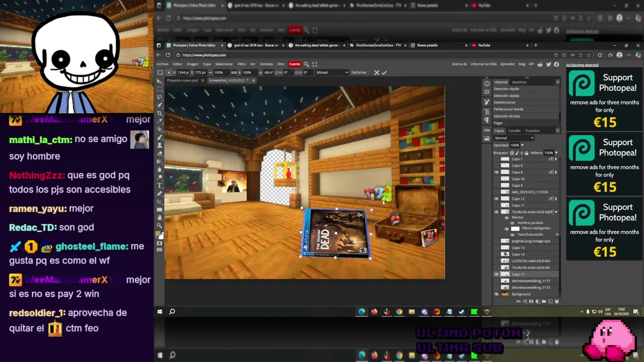
Task: Toggle visibility of Filtros inteligentes
Action: [x=507, y=229]
